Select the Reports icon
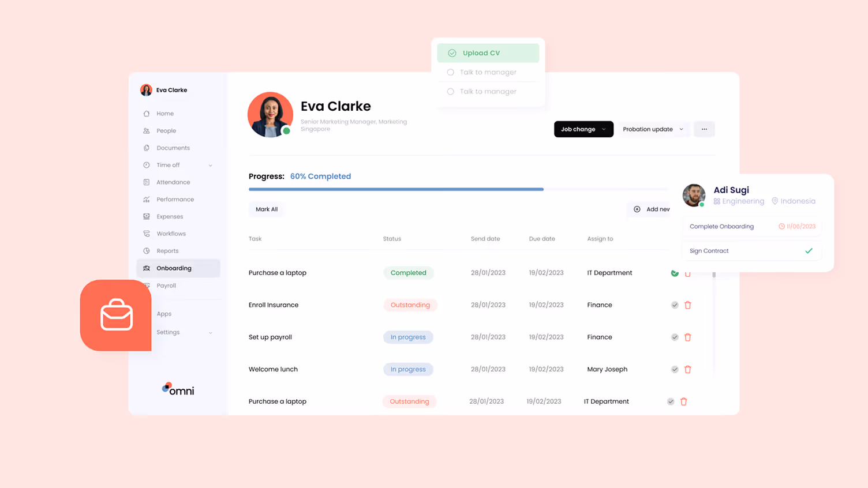Viewport: 868px width, 488px height. point(148,250)
